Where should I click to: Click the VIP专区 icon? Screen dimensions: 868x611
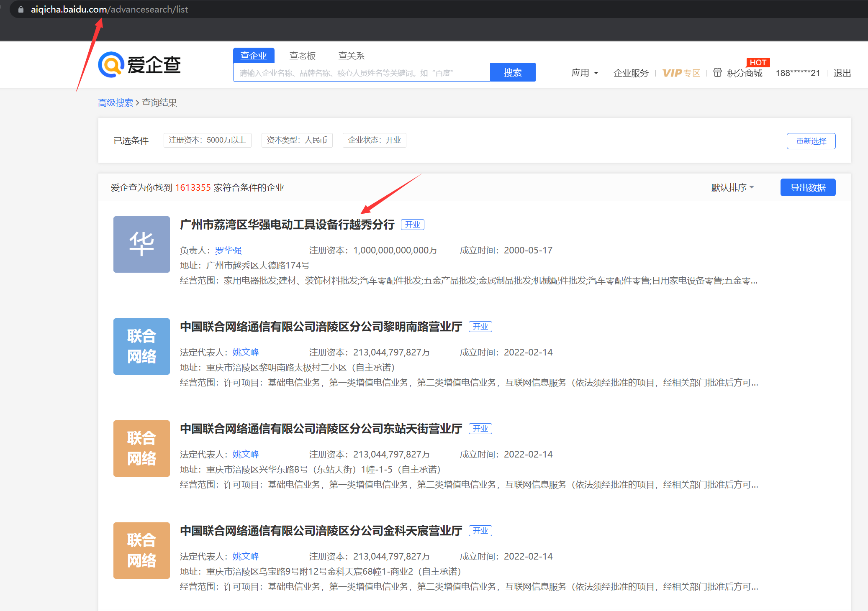point(681,72)
